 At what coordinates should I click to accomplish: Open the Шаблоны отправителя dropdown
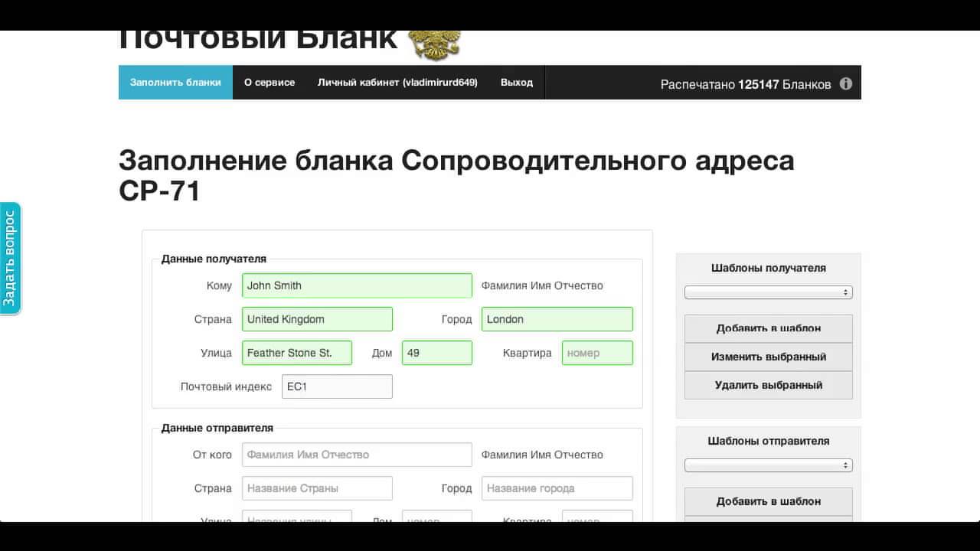point(768,465)
